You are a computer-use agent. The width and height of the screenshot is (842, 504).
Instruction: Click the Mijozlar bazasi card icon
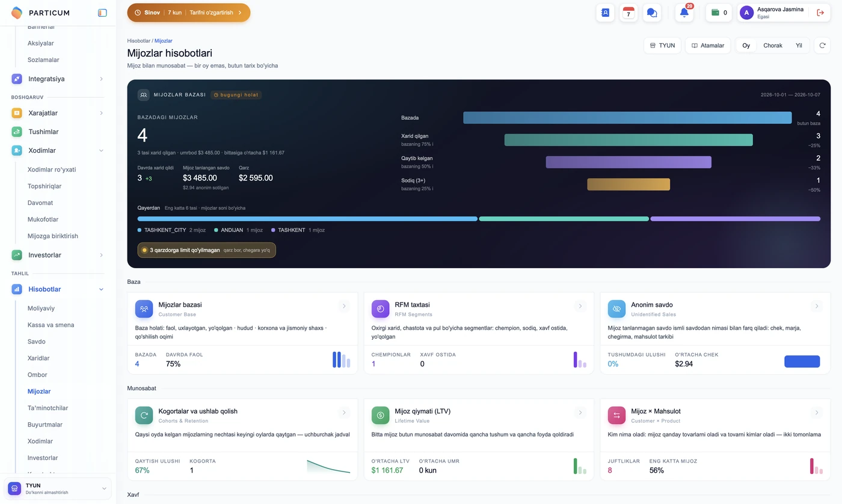click(x=144, y=309)
